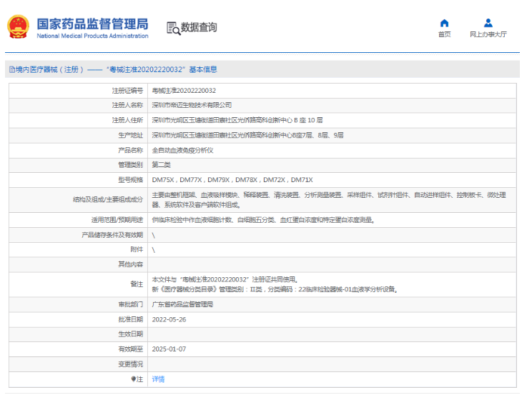Screen dimensions: 532x400
Task: Open the 首页 home icon
Action: (x=444, y=23)
